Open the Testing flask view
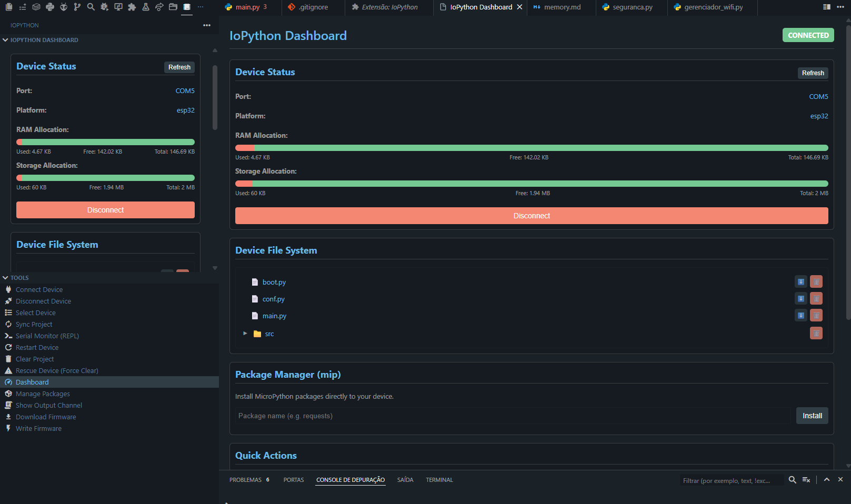 (146, 7)
